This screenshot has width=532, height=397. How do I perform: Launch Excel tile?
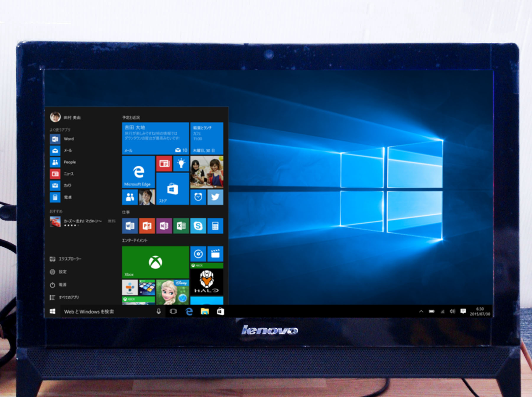click(x=181, y=226)
